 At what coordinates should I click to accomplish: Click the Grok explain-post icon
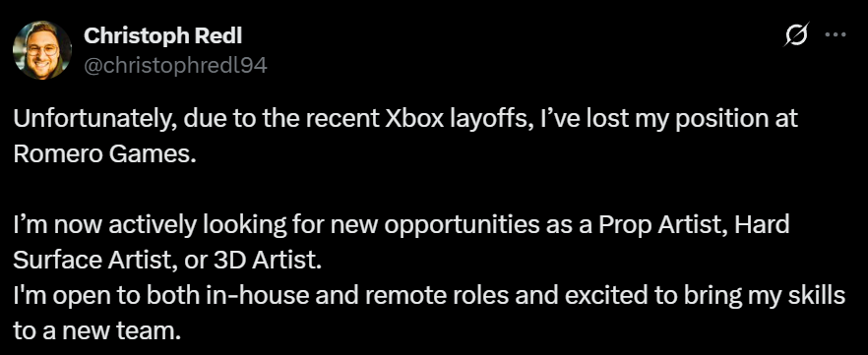tap(797, 34)
